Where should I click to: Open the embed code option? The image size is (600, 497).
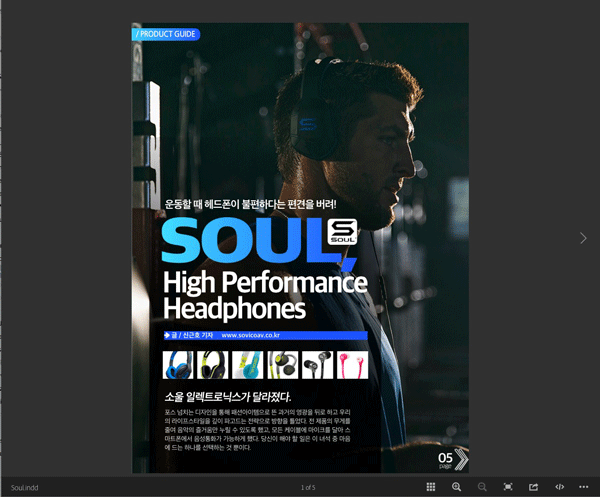coord(559,487)
